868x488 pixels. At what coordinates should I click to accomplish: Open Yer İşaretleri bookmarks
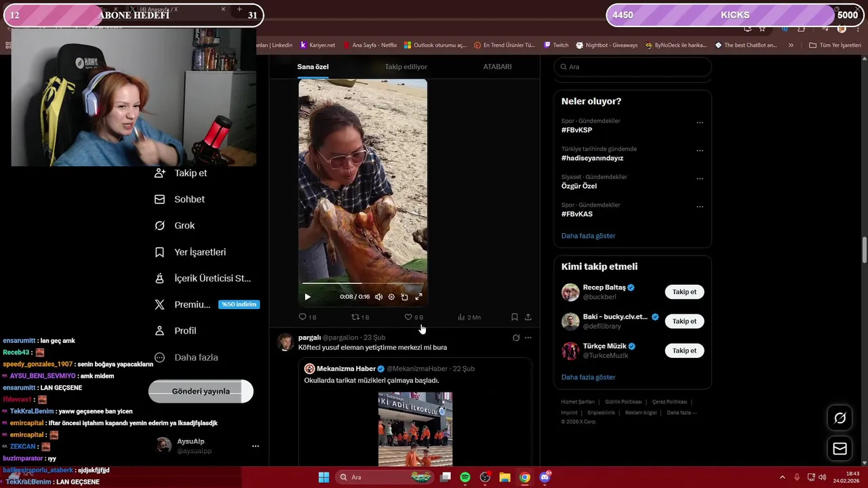(190, 252)
